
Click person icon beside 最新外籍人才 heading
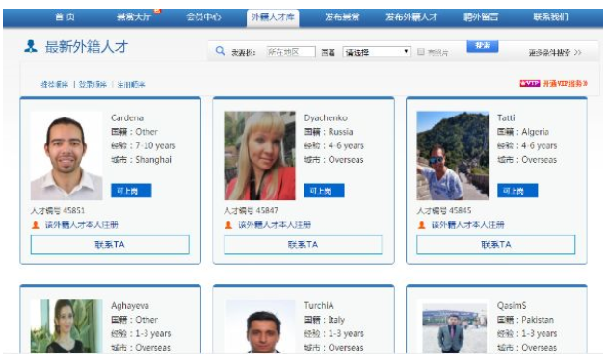[x=31, y=46]
